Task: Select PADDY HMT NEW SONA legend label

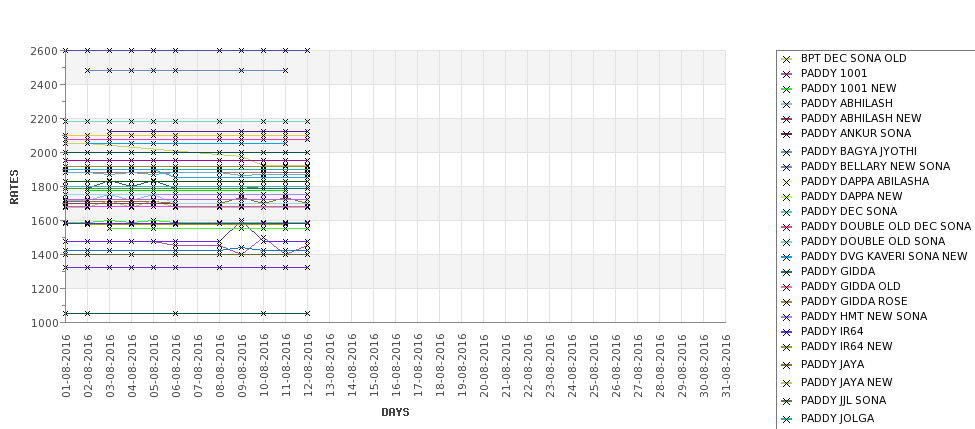Action: pos(864,316)
